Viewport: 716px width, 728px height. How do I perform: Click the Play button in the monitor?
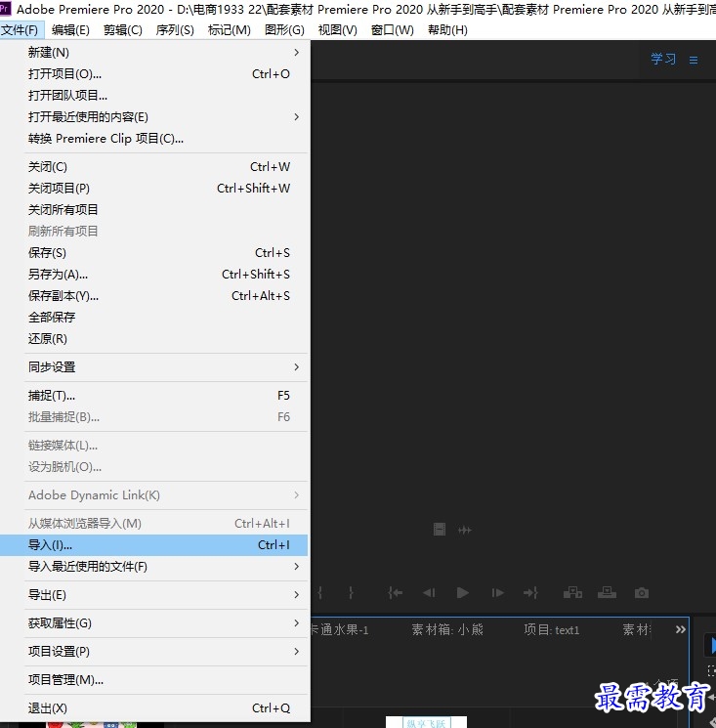pyautogui.click(x=463, y=593)
